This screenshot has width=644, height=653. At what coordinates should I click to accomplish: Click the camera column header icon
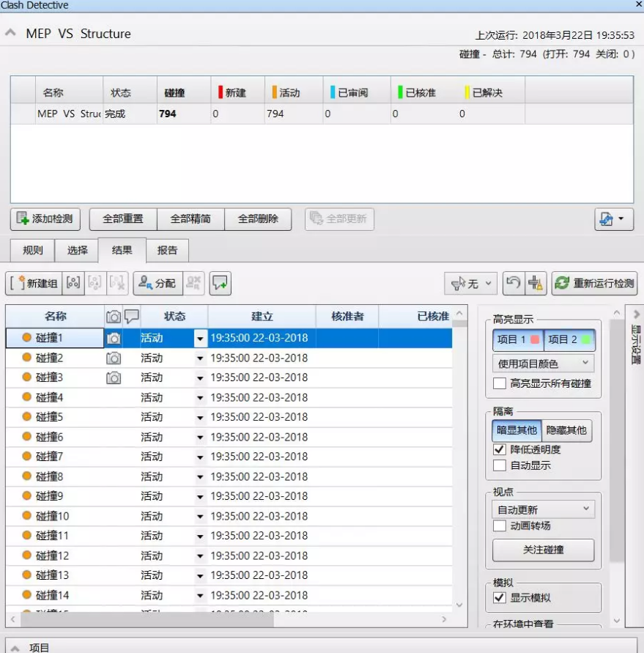click(x=114, y=317)
